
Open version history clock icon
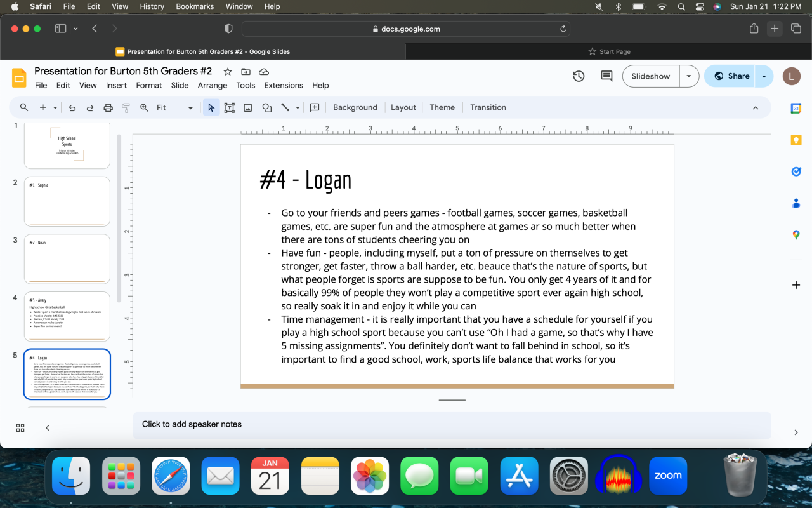(x=579, y=76)
